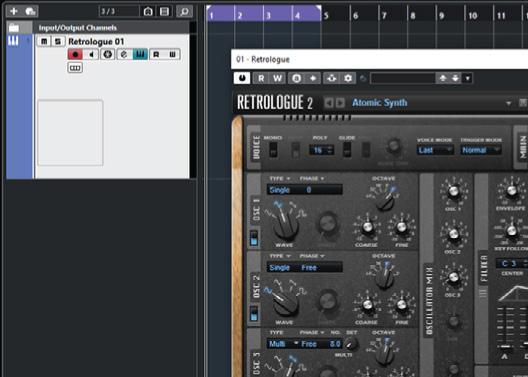Click OSC 1 Coarse tuning knob
The width and height of the screenshot is (528, 377).
367,227
